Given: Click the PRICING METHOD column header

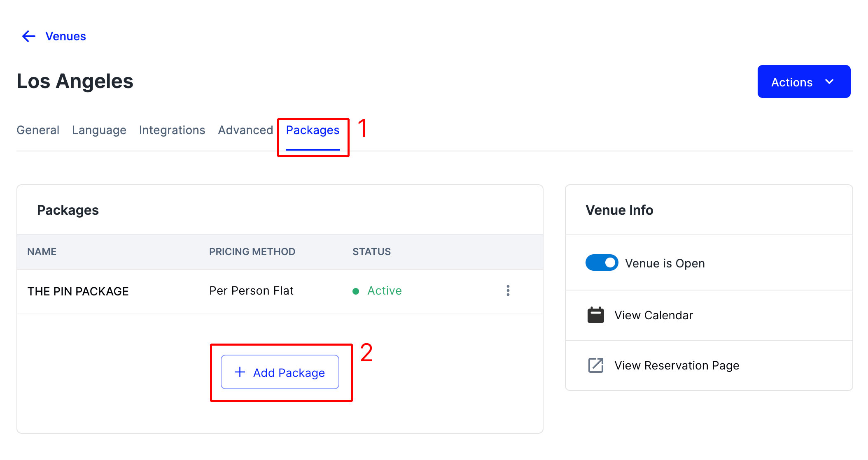Looking at the screenshot, I should tap(252, 252).
